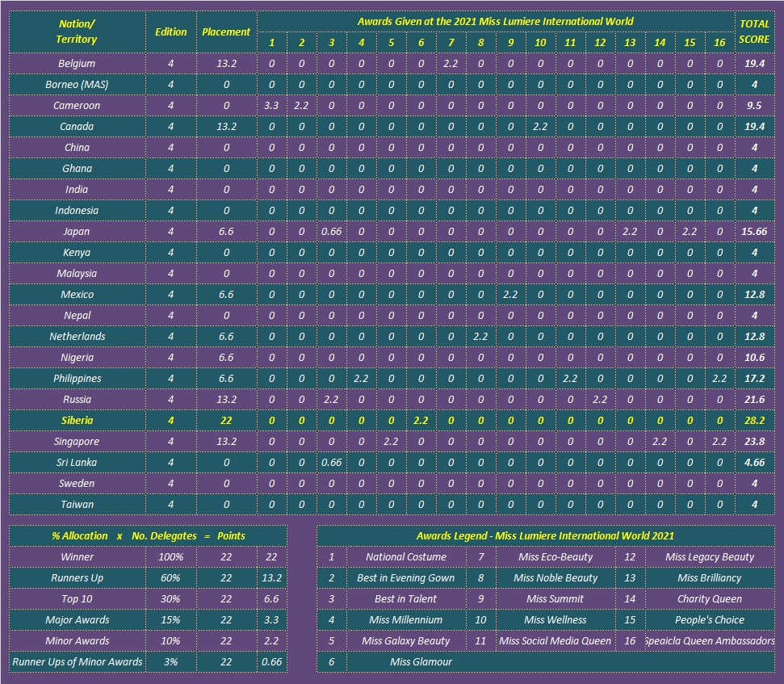This screenshot has width=784, height=684.
Task: Click the India nation cell
Action: tap(77, 190)
